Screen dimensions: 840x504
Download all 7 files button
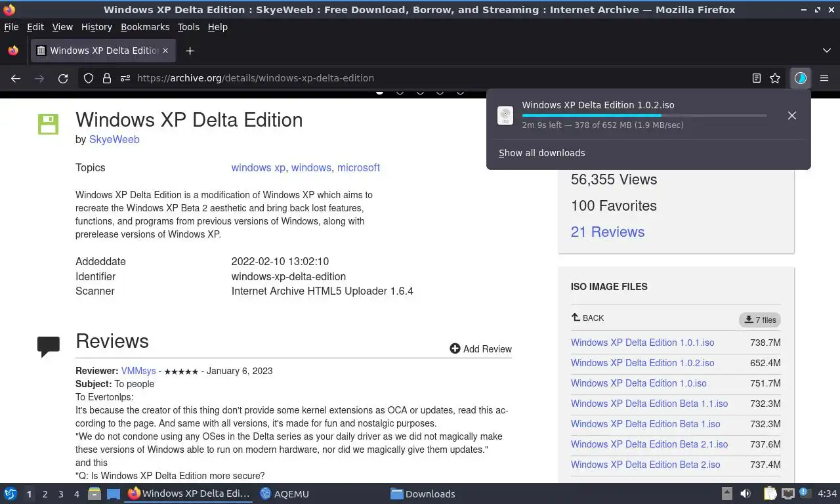click(x=760, y=320)
